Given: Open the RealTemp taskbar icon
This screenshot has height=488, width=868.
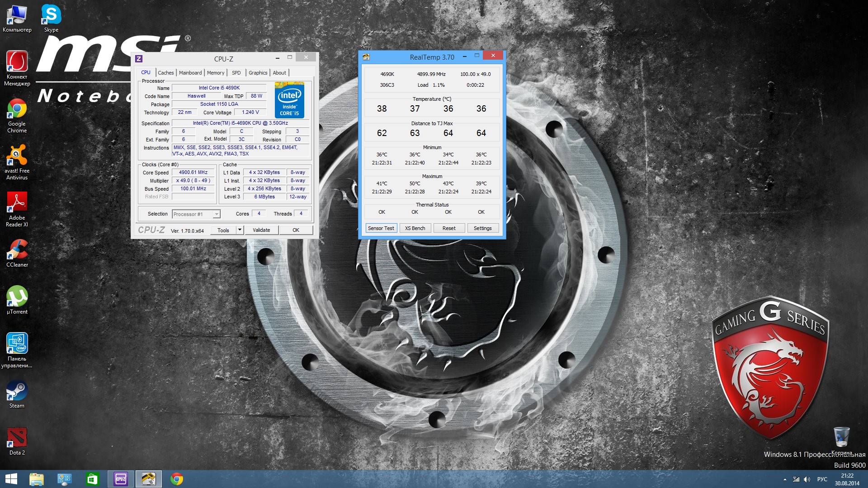Looking at the screenshot, I should pyautogui.click(x=149, y=479).
